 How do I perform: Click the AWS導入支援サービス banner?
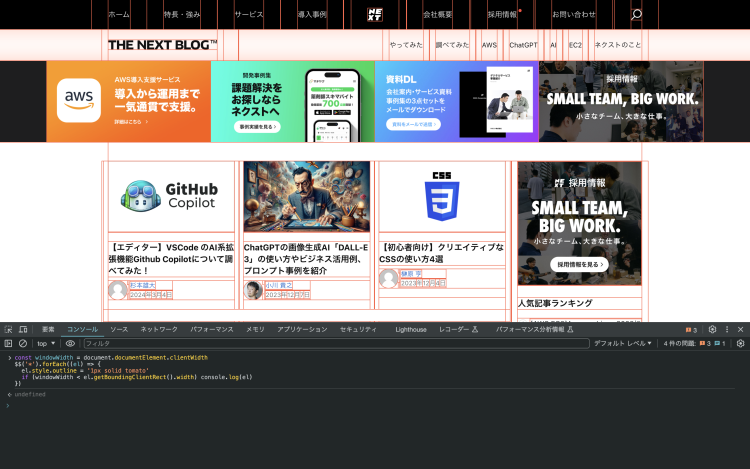[129, 101]
